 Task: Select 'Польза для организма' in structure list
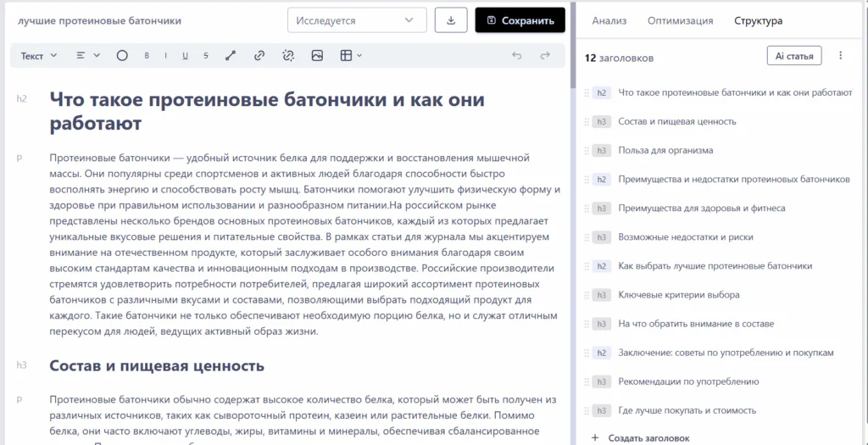(665, 150)
